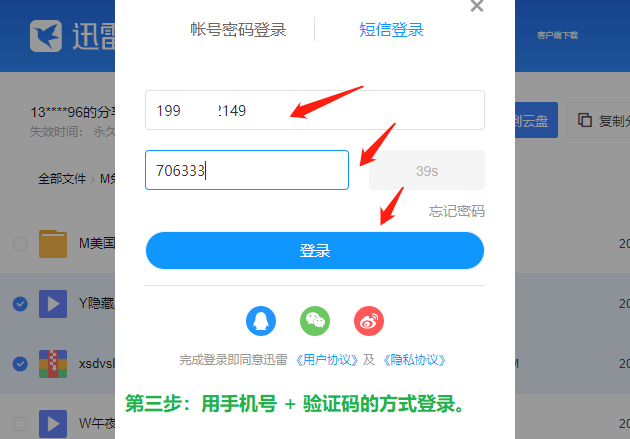Click the Xunlei bird logo
The width and height of the screenshot is (630, 439).
pos(46,36)
